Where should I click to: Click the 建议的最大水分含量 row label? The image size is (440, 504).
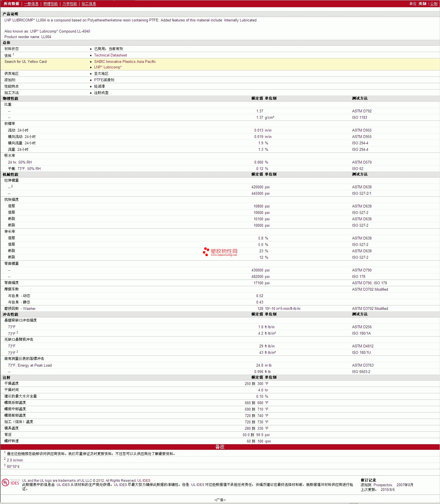pyautogui.click(x=21, y=396)
